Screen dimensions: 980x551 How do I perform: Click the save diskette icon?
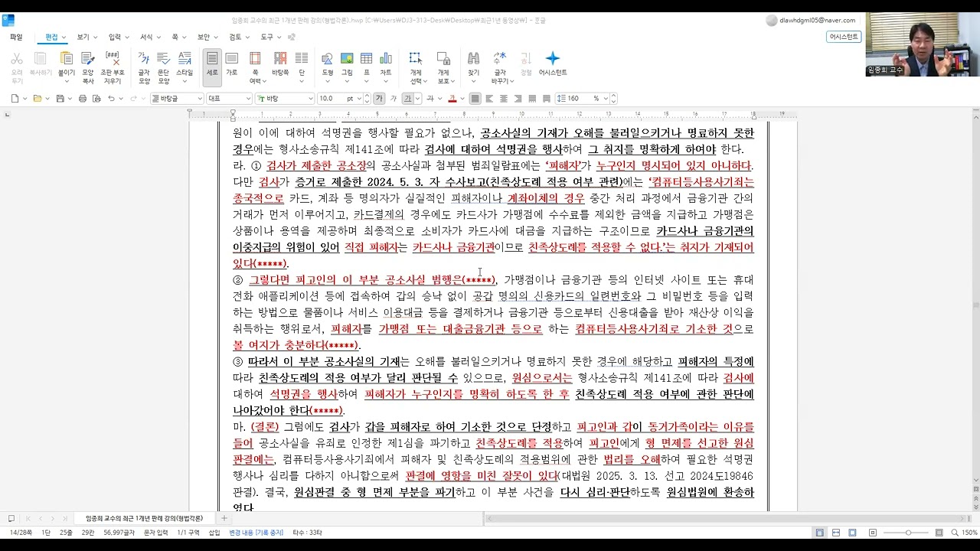coord(60,98)
